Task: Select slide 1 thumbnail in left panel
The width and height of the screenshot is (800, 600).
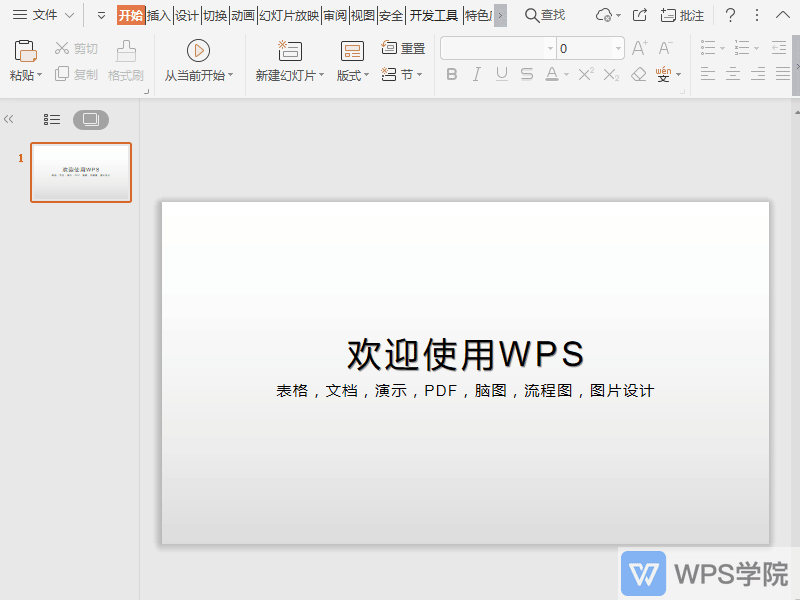Action: pyautogui.click(x=81, y=172)
